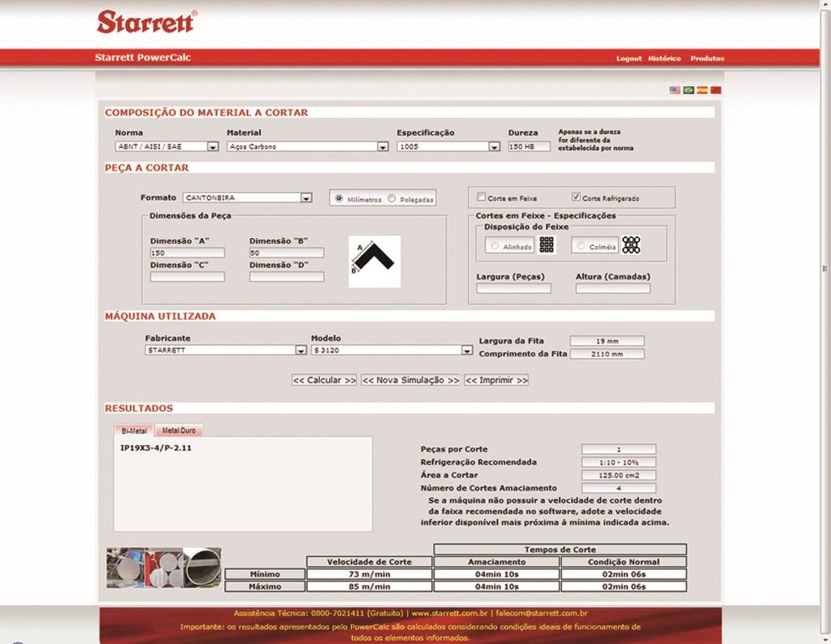
Task: Switch to the Metal Duro results tab
Action: [180, 430]
